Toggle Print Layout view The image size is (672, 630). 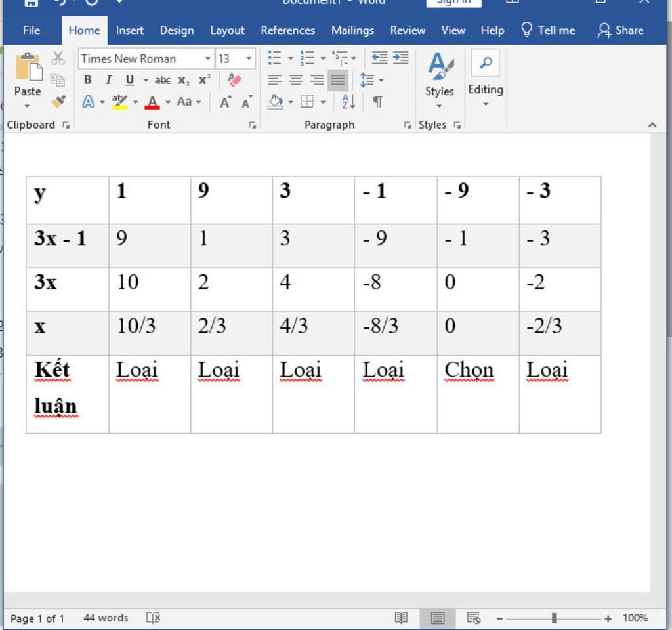[x=438, y=618]
